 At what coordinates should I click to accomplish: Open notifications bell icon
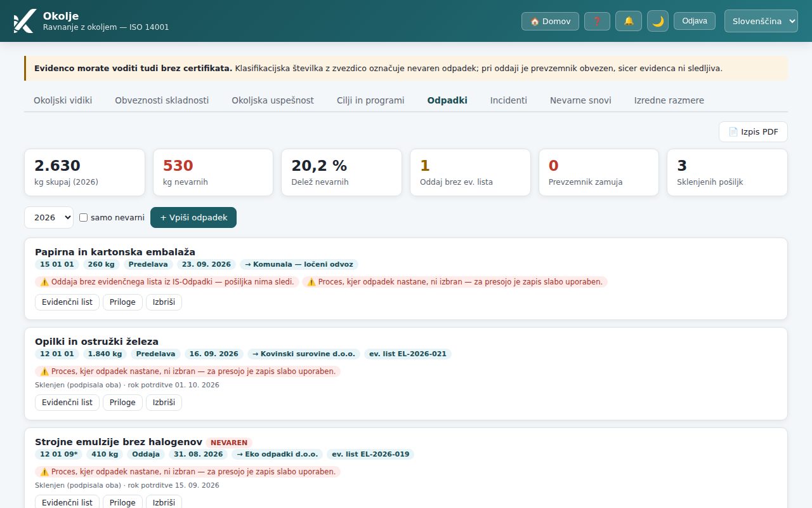629,21
